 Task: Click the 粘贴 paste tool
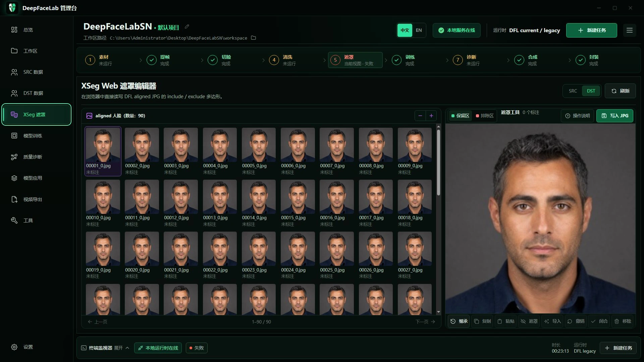click(506, 321)
